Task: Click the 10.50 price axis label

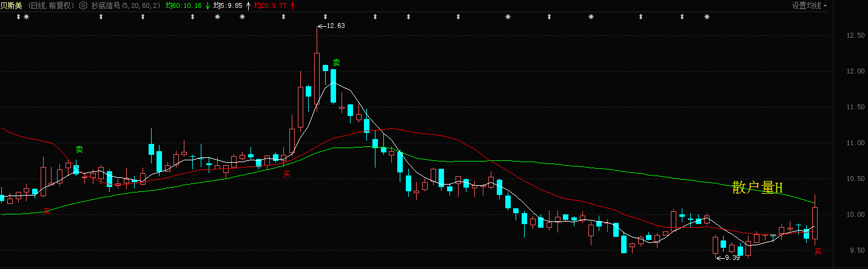Action: tap(855, 179)
